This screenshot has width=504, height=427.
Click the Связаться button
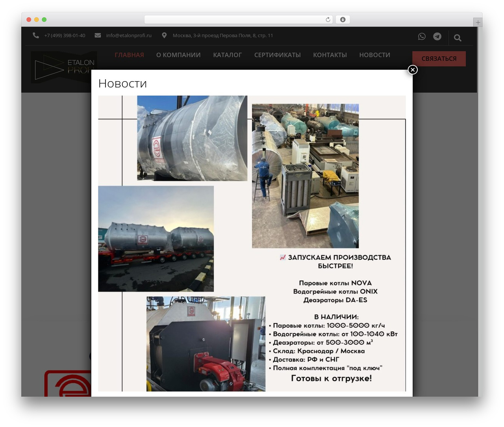point(439,59)
